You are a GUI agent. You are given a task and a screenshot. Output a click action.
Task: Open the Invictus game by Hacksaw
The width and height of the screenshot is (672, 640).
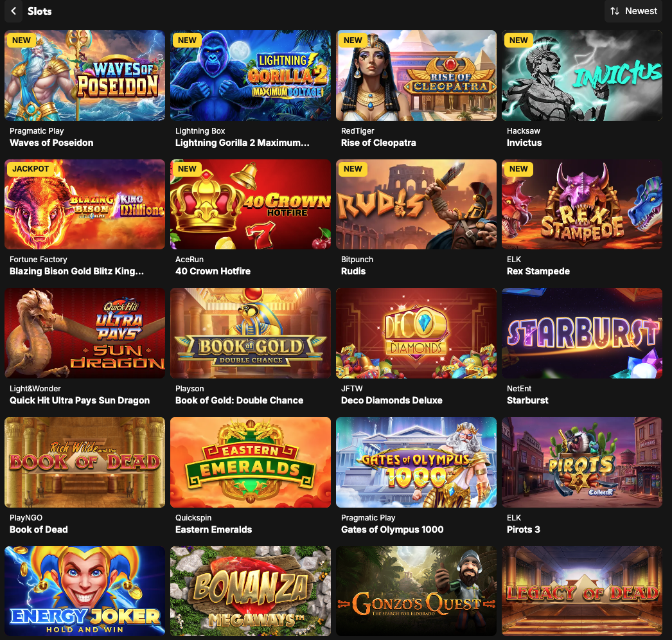(582, 75)
